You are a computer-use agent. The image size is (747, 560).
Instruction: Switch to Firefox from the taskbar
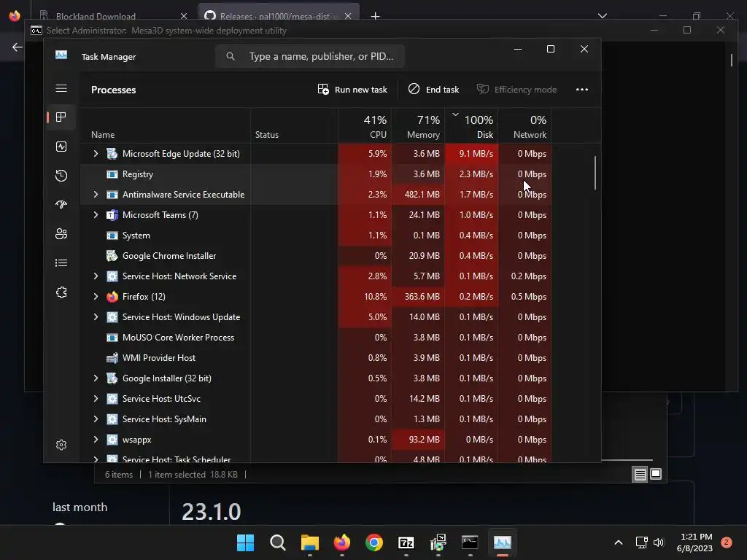pyautogui.click(x=342, y=542)
